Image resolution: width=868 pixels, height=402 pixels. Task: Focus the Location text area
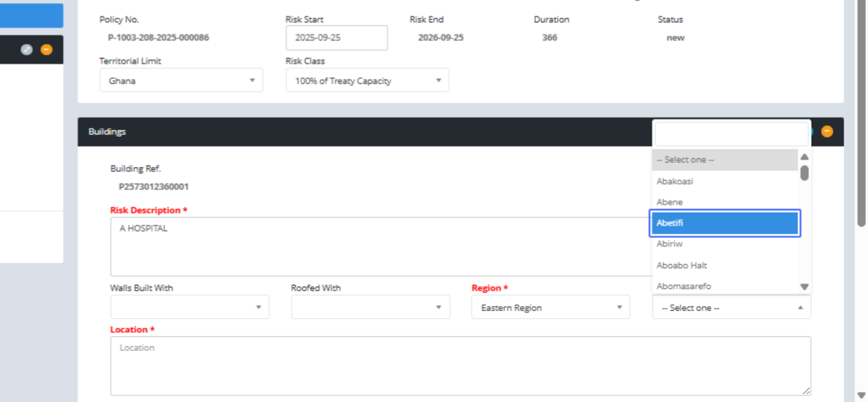pos(460,366)
